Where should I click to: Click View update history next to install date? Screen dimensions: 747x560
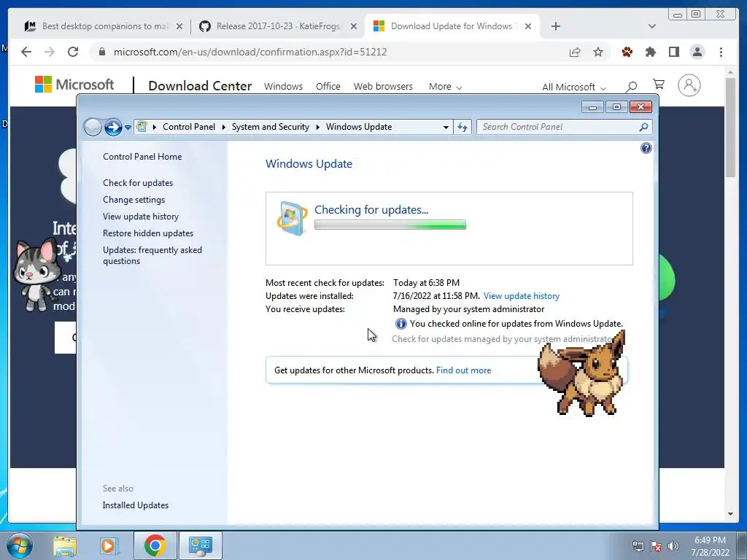click(x=521, y=296)
